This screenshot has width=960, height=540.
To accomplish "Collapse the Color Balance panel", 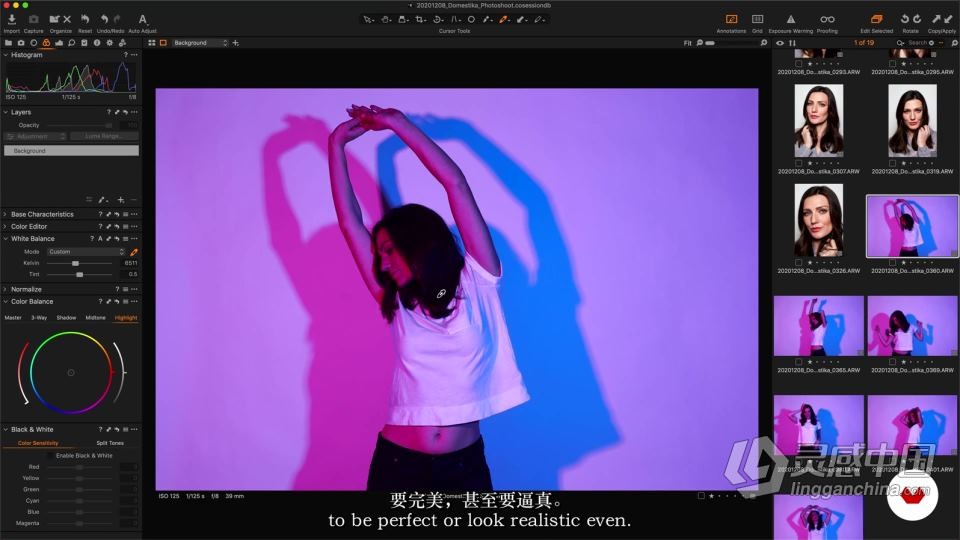I will click(x=6, y=301).
